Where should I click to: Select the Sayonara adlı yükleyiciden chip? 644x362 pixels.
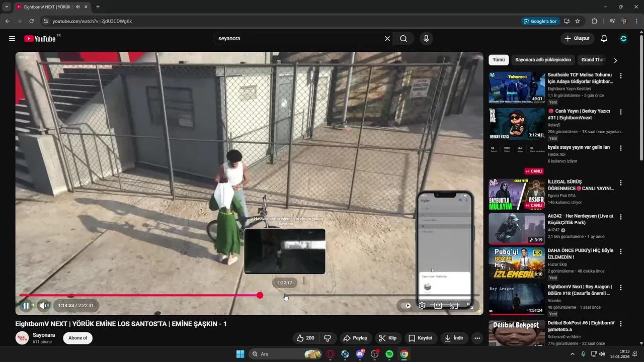[x=543, y=60]
